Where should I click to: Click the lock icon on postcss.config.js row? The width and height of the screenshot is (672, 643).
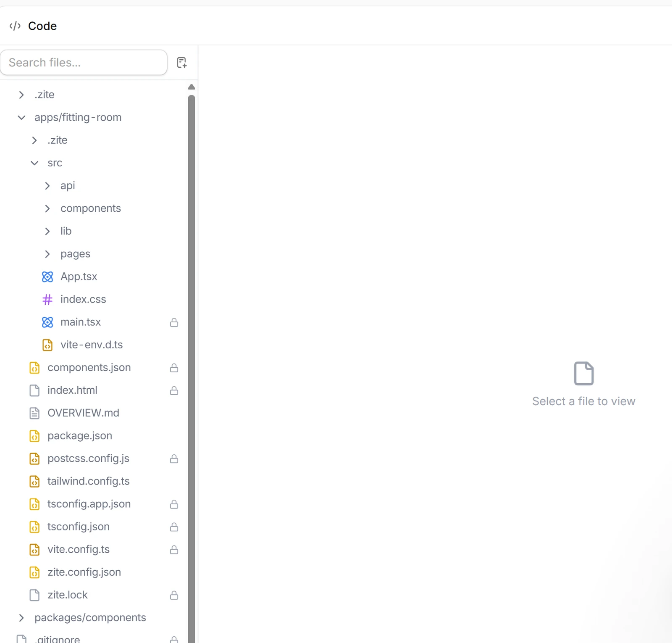[x=174, y=459]
